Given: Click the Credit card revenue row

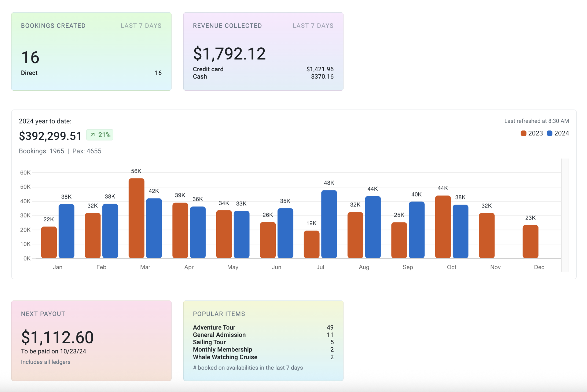Looking at the screenshot, I should [x=208, y=69].
